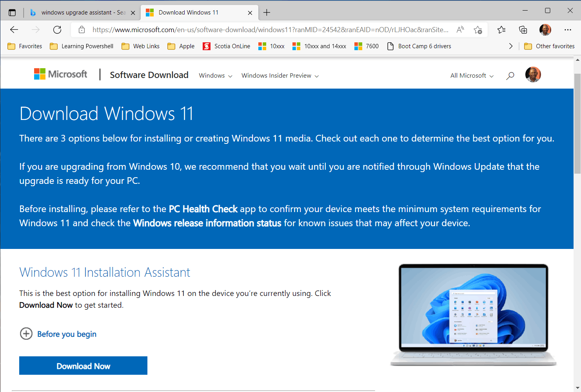This screenshot has height=392, width=581.
Task: Go to Software Download home link
Action: [149, 75]
